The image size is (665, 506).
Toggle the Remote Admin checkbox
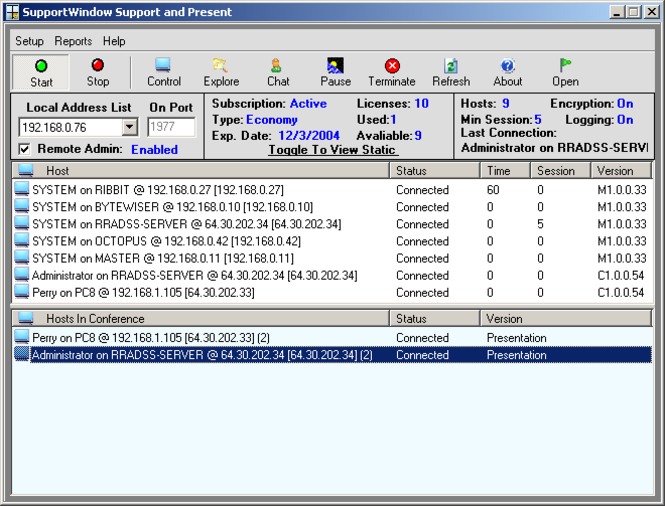pos(25,149)
